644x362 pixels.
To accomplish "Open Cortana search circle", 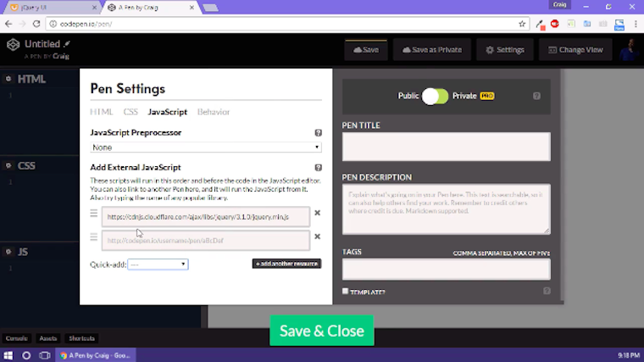I will coord(26,355).
